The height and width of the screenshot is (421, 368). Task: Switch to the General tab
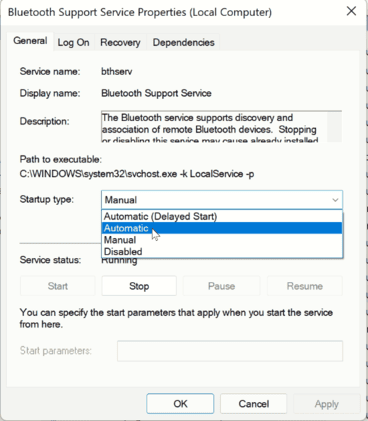pyautogui.click(x=30, y=41)
